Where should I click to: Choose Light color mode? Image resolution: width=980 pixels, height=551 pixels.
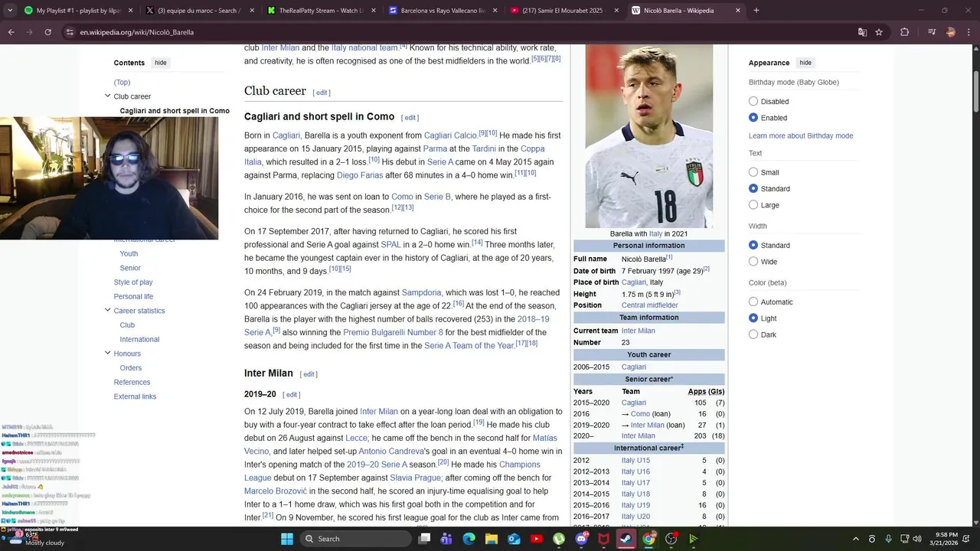(753, 318)
